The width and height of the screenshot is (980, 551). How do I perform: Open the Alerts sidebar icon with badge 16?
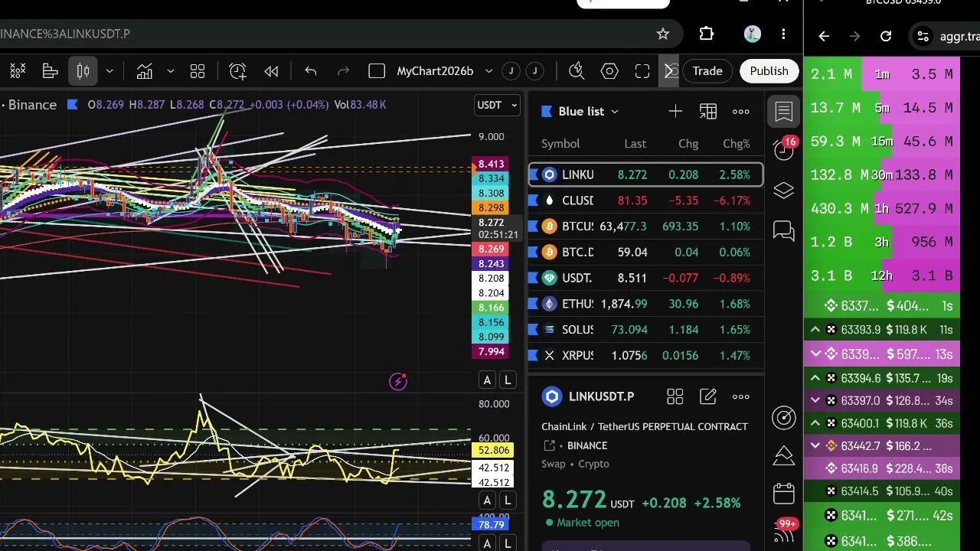coord(784,148)
